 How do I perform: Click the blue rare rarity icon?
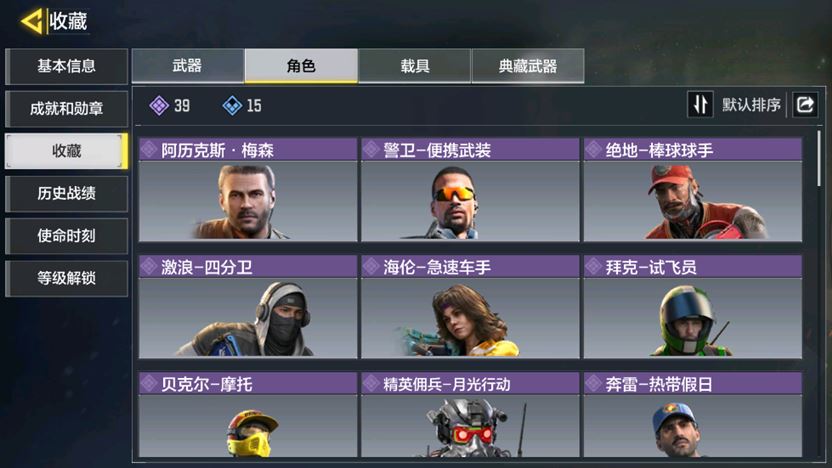click(x=232, y=106)
